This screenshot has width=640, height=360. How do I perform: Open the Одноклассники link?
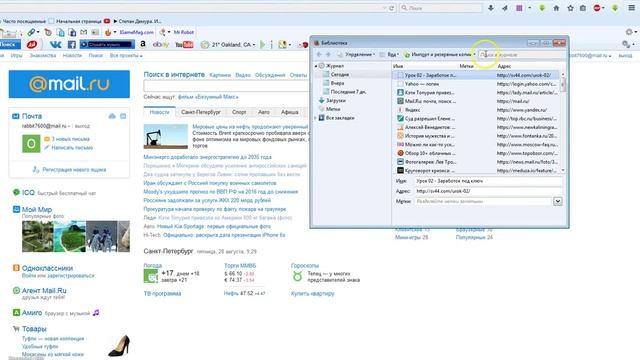click(x=47, y=268)
